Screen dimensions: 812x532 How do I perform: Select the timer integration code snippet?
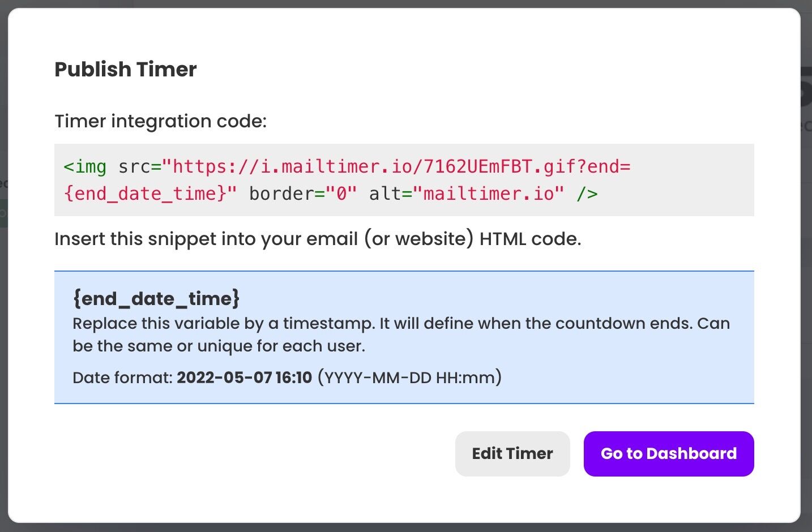tap(331, 180)
